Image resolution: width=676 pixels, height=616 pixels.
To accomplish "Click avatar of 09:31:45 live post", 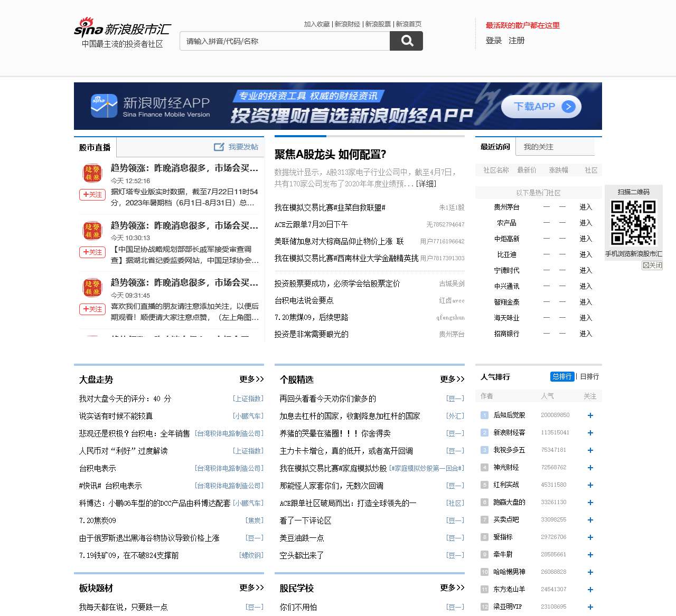I will 92,288.
